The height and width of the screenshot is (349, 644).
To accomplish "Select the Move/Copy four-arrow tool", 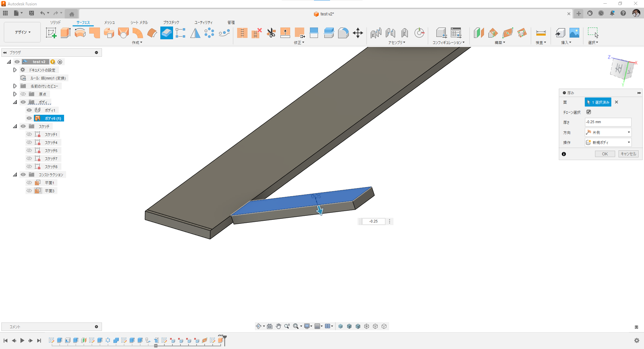I will [x=358, y=33].
